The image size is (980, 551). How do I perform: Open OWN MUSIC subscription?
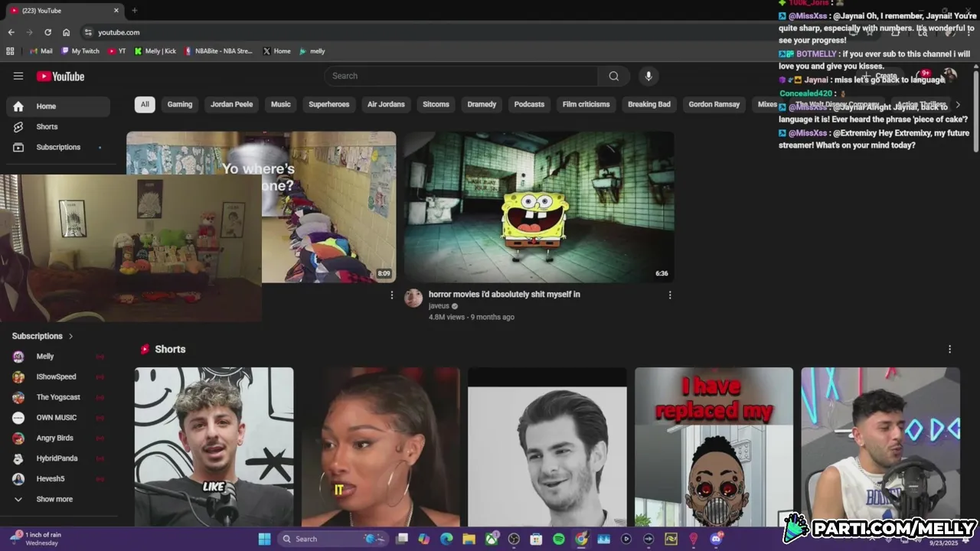tap(58, 418)
